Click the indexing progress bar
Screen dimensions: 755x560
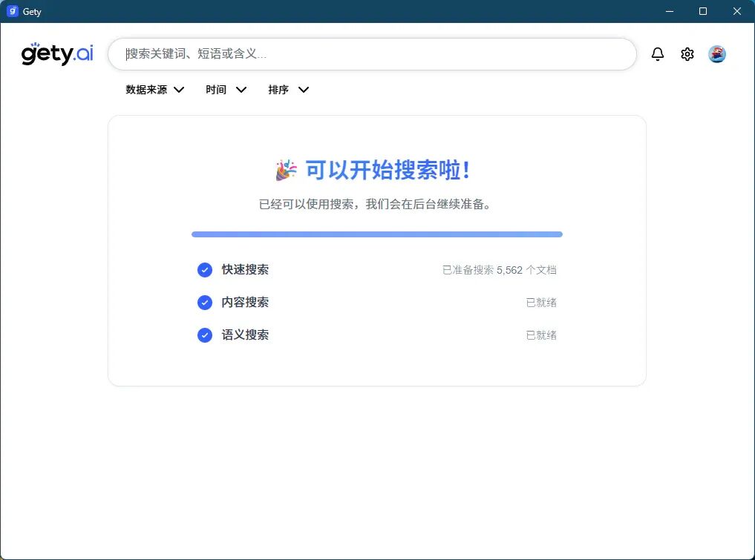click(377, 234)
